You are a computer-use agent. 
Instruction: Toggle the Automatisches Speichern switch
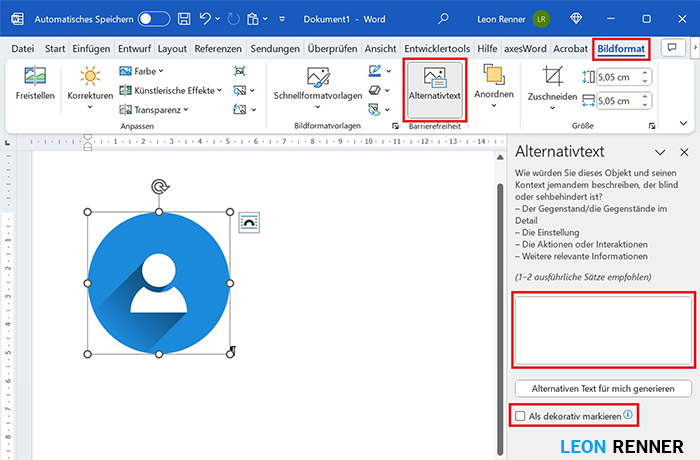pos(153,19)
